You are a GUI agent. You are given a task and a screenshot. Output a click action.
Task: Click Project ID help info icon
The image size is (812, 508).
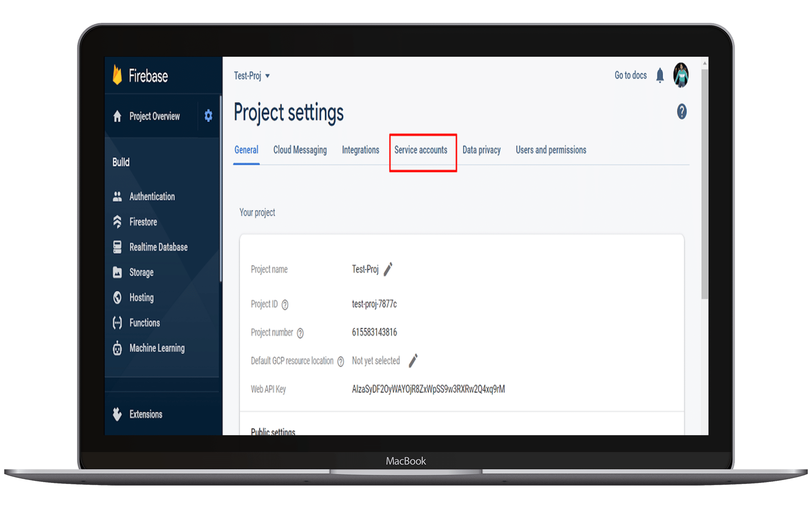pos(285,305)
